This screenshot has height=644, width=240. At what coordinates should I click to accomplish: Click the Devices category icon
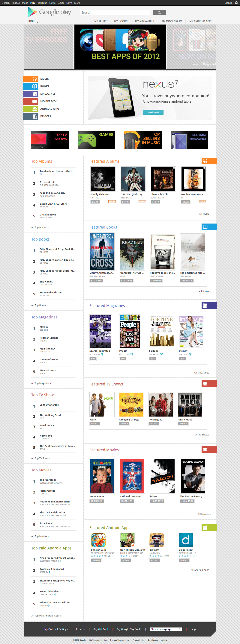click(34, 116)
